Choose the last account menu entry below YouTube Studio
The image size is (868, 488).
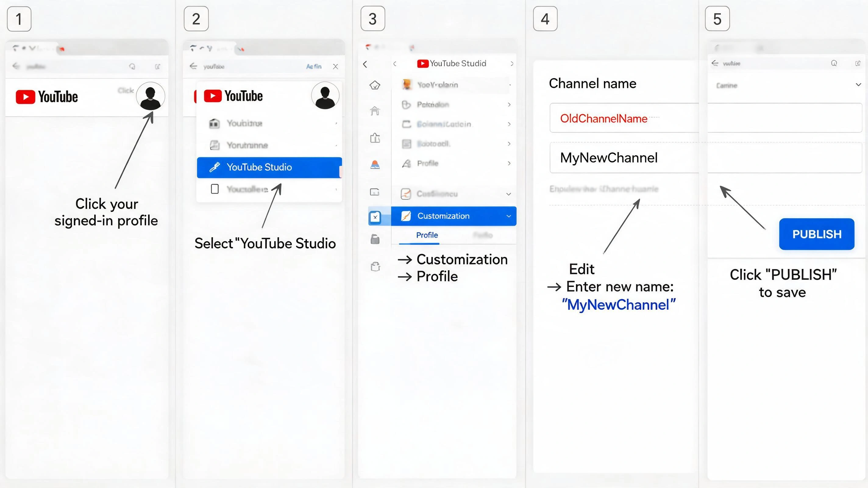269,189
